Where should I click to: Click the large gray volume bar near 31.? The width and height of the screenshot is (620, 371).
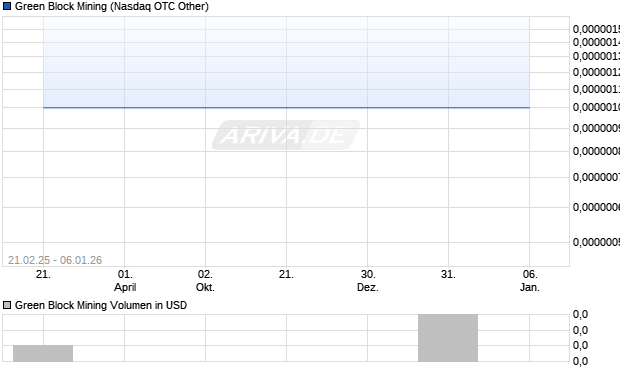click(448, 338)
